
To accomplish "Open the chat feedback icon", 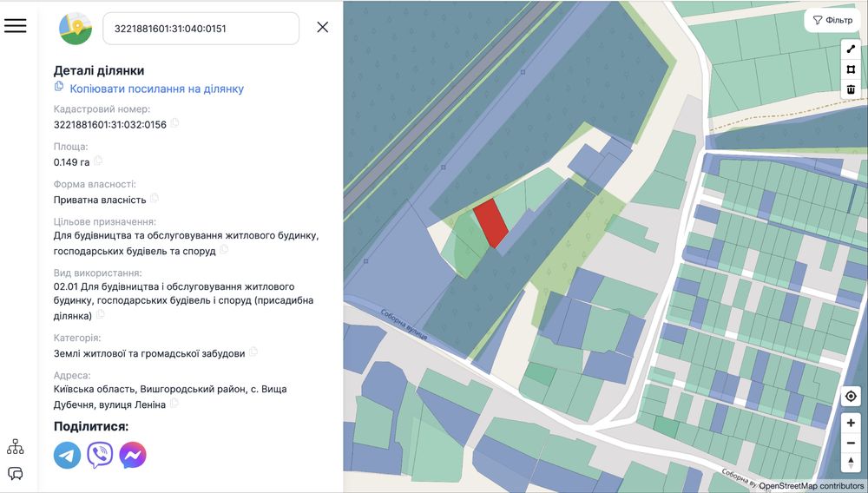I will tap(16, 474).
